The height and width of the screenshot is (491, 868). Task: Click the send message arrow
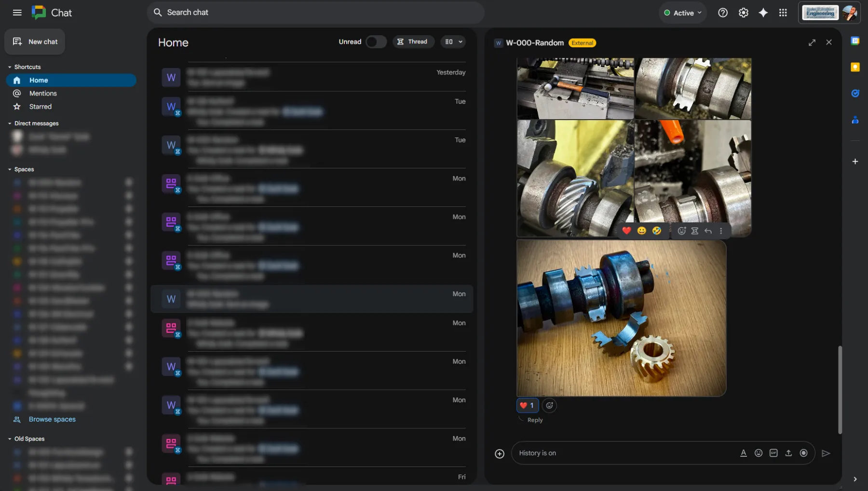click(x=826, y=453)
